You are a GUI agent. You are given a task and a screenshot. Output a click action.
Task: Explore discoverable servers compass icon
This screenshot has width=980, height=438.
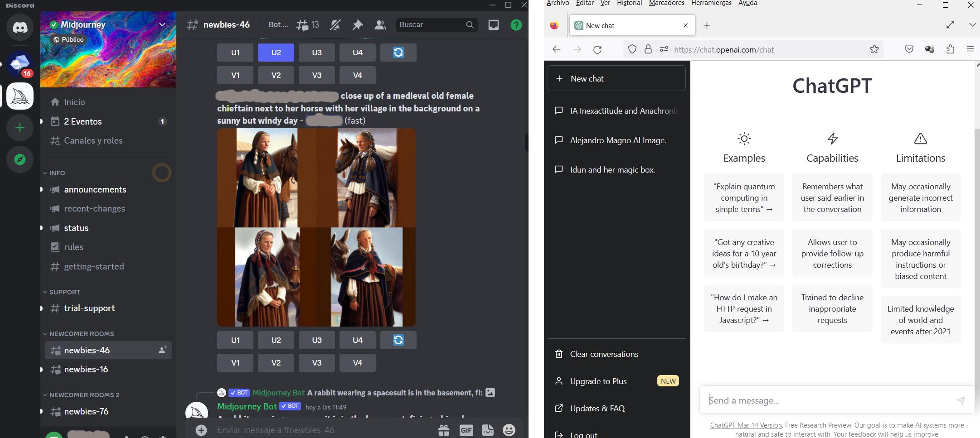coord(20,159)
